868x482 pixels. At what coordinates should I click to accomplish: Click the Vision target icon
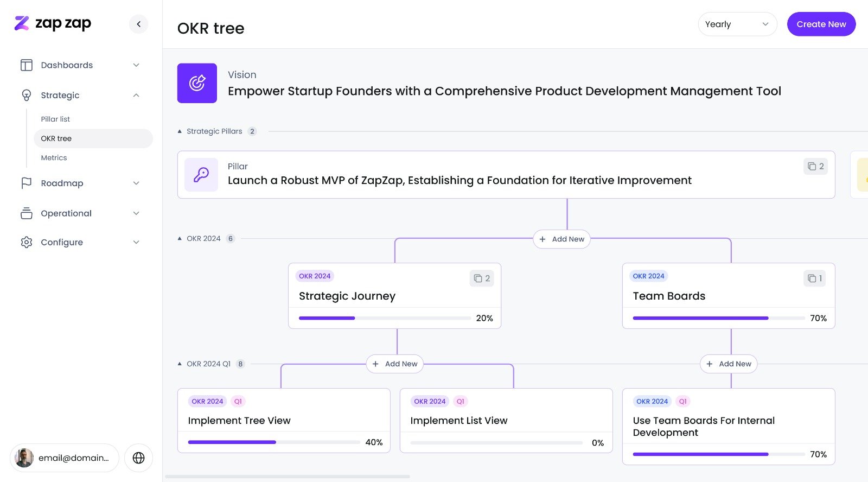[x=197, y=83]
